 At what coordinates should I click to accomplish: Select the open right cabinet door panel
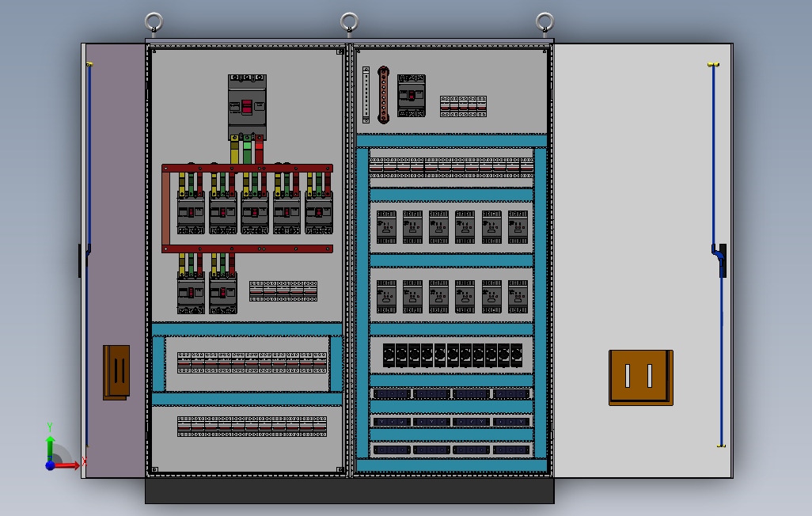click(643, 260)
